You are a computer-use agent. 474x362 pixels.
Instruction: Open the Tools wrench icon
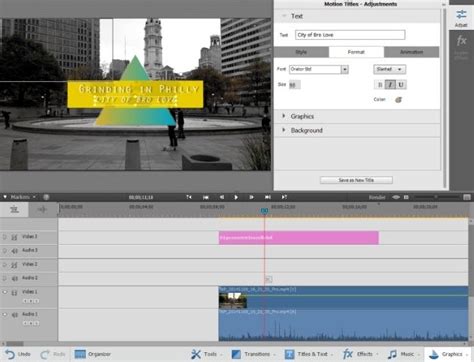click(x=196, y=354)
